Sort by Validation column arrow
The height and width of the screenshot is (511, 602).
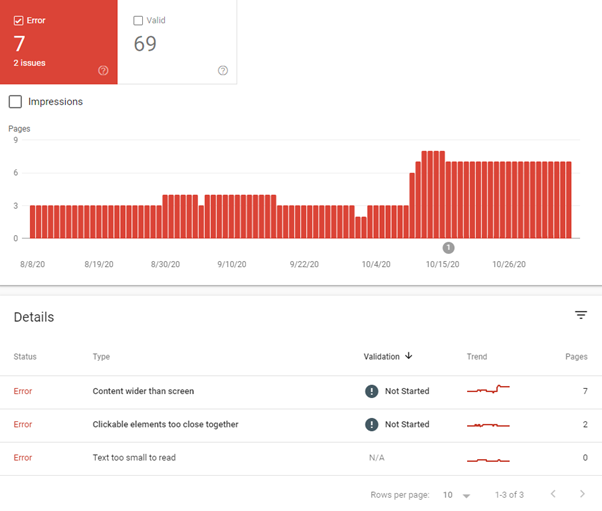click(408, 356)
